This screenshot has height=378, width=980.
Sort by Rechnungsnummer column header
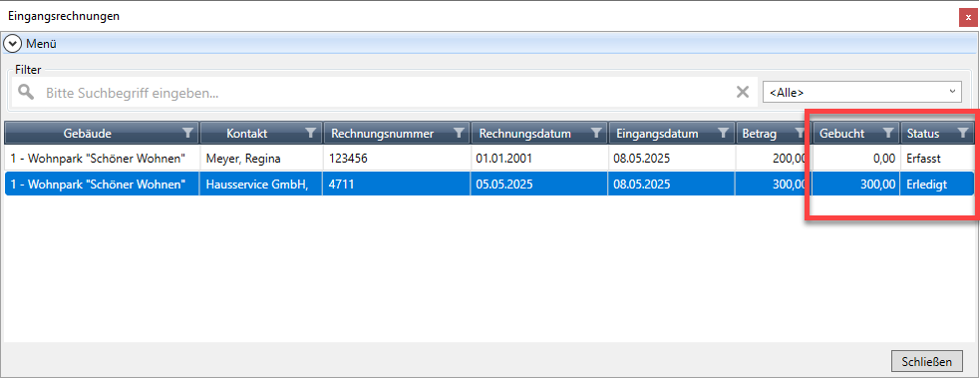397,133
